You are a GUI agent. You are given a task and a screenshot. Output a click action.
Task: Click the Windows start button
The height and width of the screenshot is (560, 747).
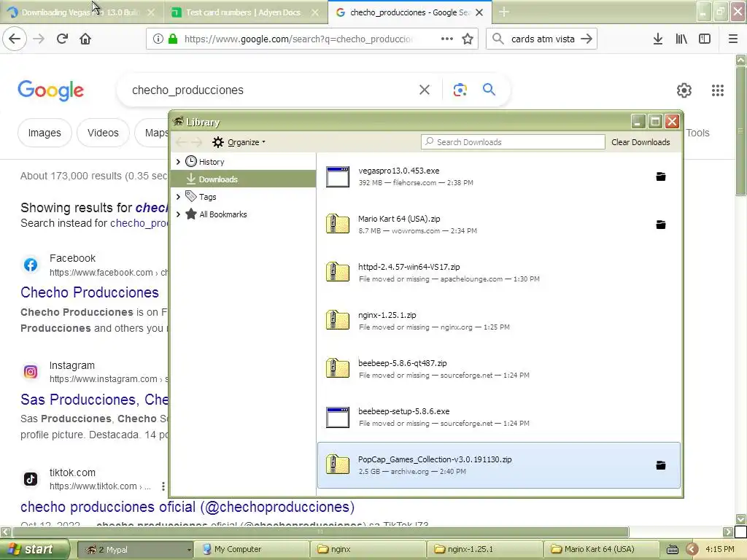(x=34, y=550)
